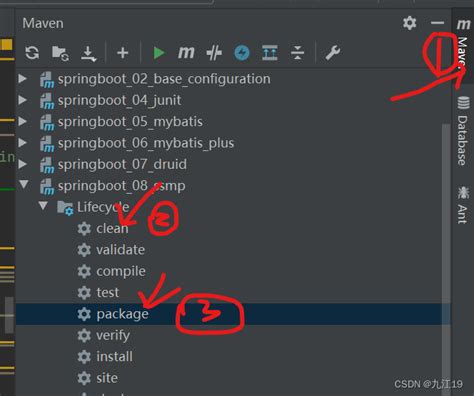Select springboot_07_druid module
This screenshot has height=396, width=474.
(x=122, y=164)
